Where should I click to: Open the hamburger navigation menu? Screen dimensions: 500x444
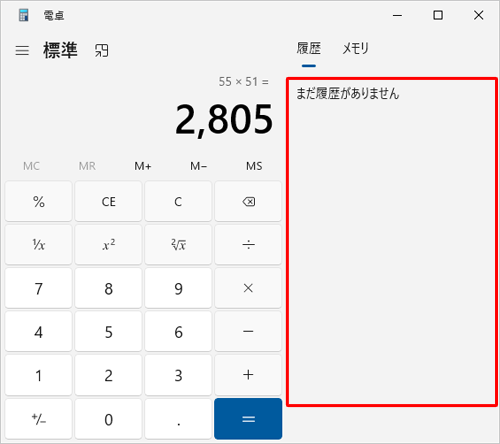pyautogui.click(x=22, y=51)
